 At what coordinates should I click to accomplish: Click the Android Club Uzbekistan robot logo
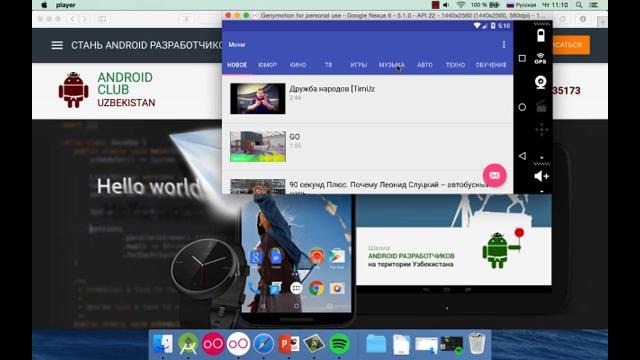[x=73, y=90]
